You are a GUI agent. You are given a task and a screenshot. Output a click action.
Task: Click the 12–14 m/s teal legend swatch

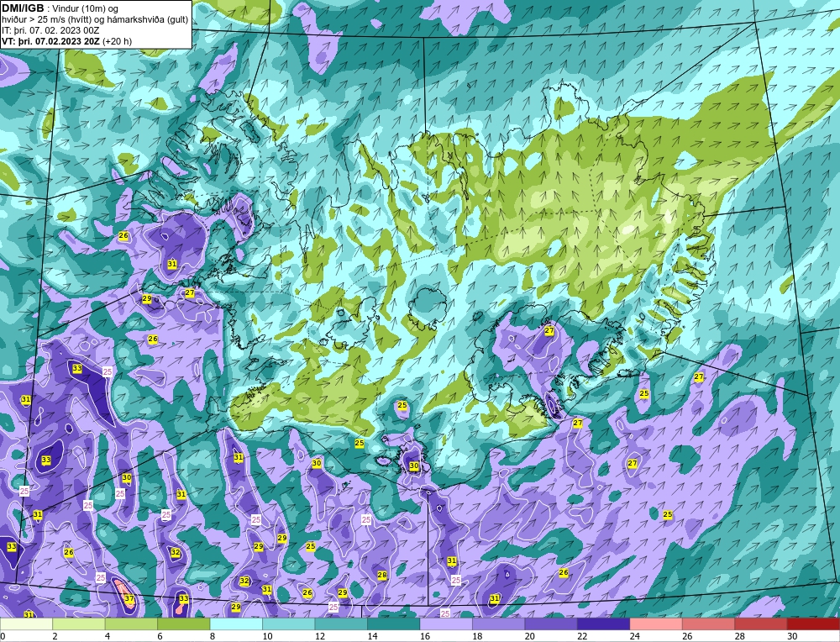(341, 624)
